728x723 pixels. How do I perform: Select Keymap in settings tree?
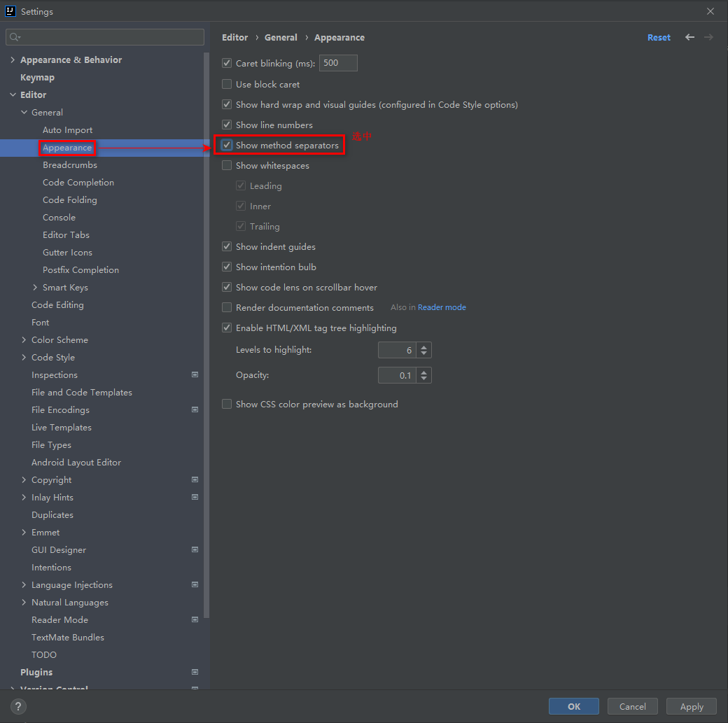pos(37,78)
